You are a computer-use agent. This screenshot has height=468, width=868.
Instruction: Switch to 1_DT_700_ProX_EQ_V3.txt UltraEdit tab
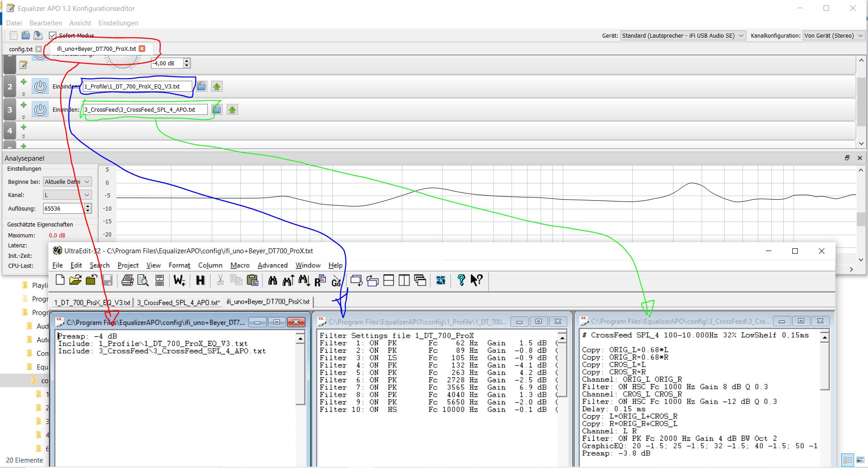tap(92, 302)
